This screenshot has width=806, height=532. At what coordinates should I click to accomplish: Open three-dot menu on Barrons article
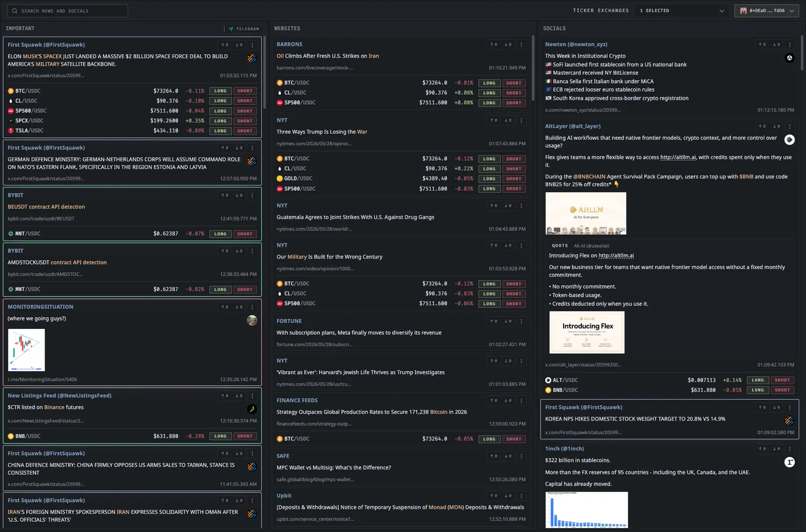(521, 45)
